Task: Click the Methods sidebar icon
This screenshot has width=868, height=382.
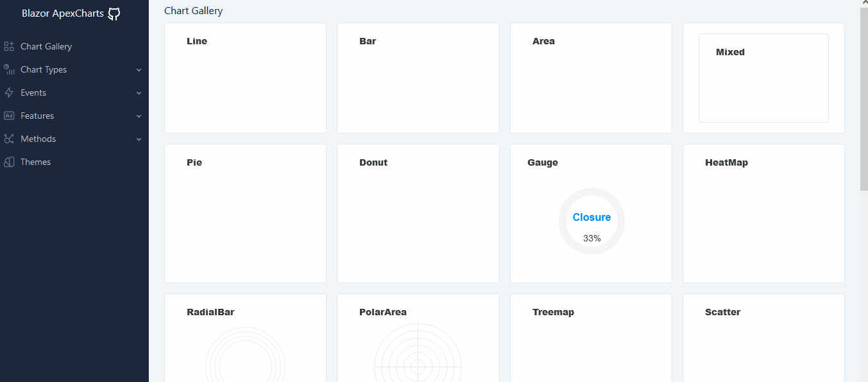Action: click(x=8, y=138)
